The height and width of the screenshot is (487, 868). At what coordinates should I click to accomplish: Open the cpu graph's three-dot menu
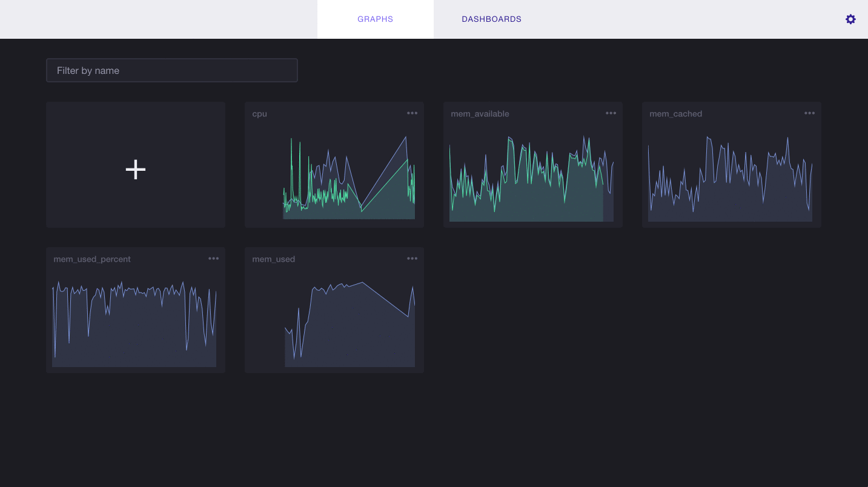[x=412, y=113]
